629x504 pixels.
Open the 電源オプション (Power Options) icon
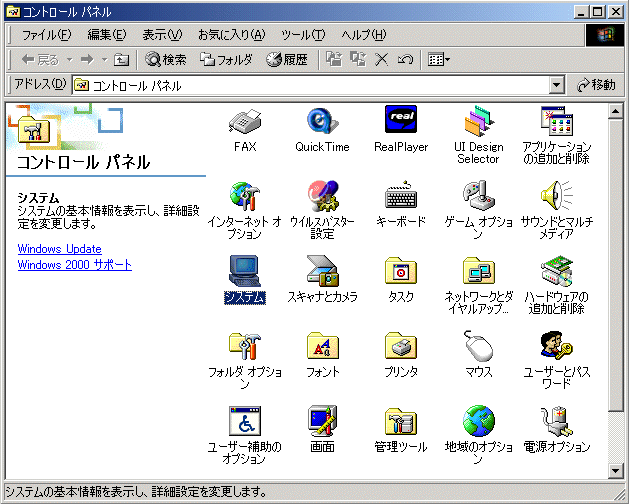pos(556,422)
